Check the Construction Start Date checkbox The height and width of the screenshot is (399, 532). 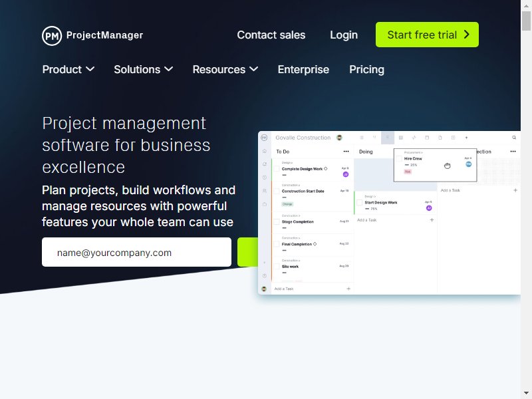pyautogui.click(x=277, y=191)
